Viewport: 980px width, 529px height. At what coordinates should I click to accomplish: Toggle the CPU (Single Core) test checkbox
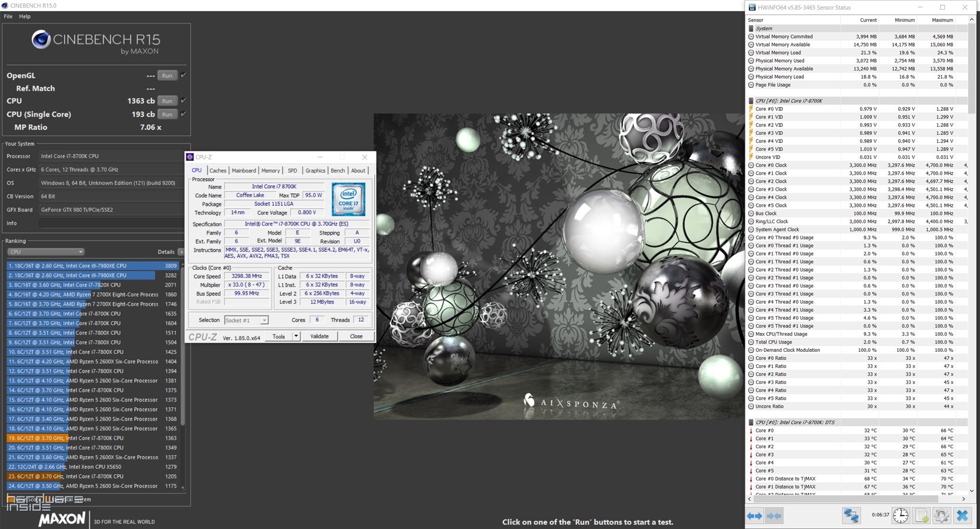(x=183, y=114)
